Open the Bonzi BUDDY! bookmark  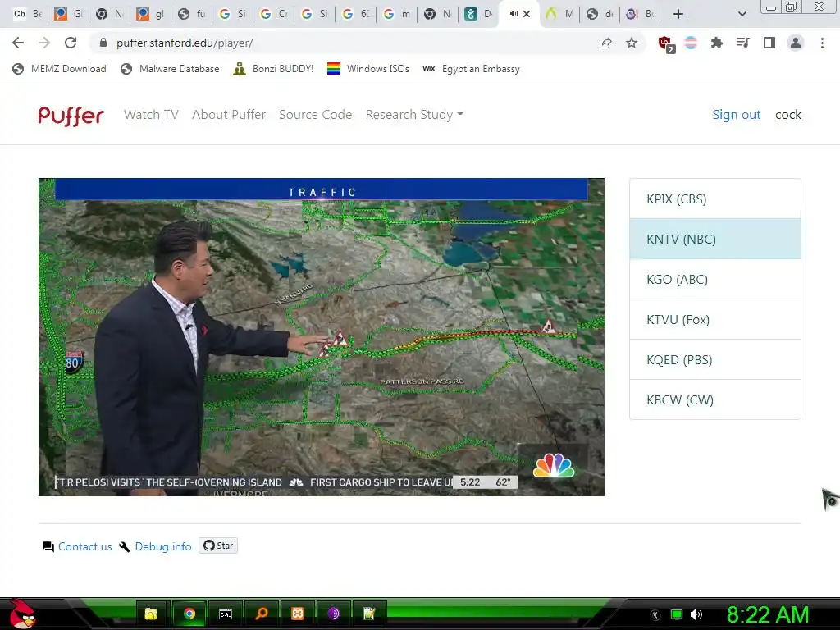point(273,69)
